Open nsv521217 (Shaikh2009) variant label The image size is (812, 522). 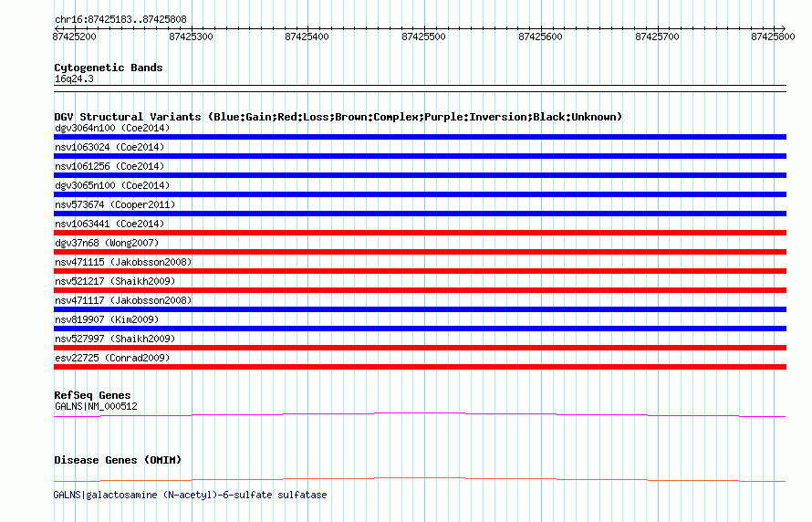tap(115, 281)
